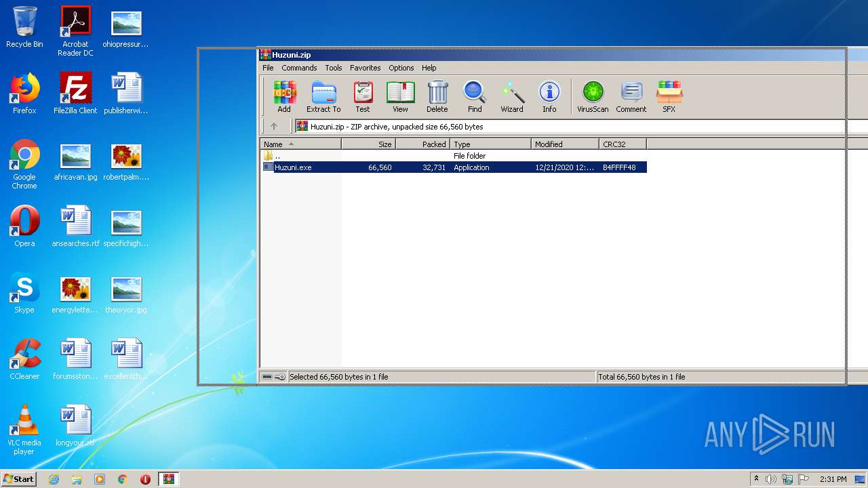Create SFX self-extracting archive
868x488 pixels.
tap(669, 97)
